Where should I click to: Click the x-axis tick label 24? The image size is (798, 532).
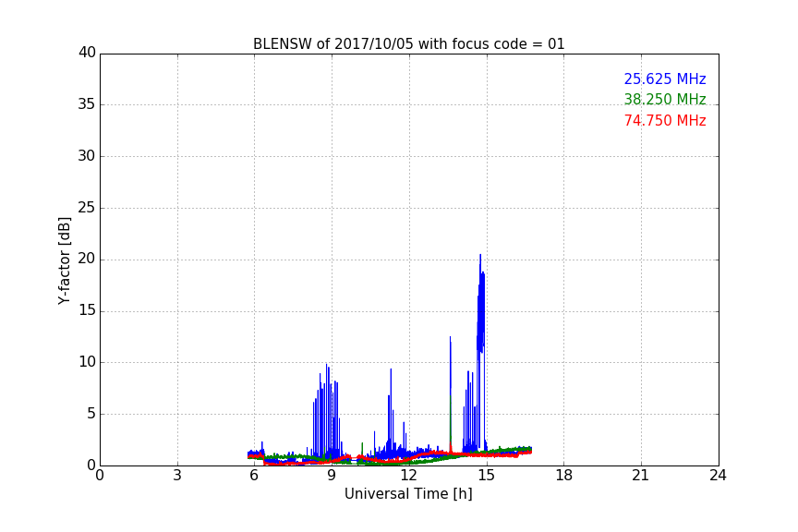[x=718, y=476]
